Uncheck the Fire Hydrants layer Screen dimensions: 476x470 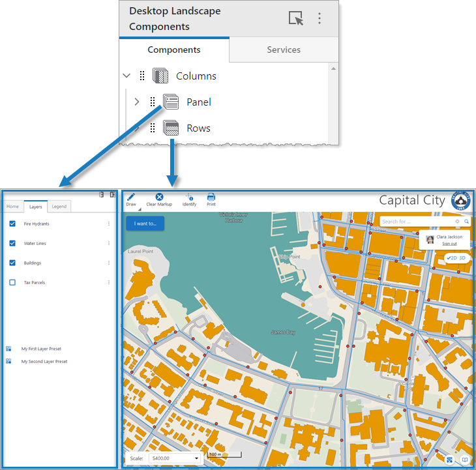[12, 224]
